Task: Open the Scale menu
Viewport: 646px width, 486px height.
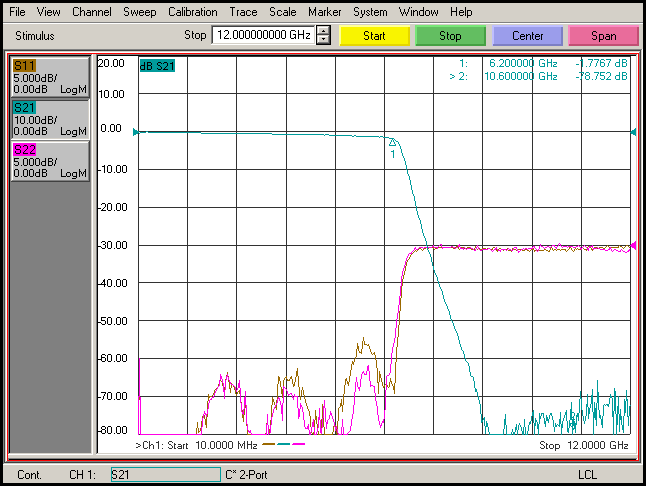Action: click(284, 12)
